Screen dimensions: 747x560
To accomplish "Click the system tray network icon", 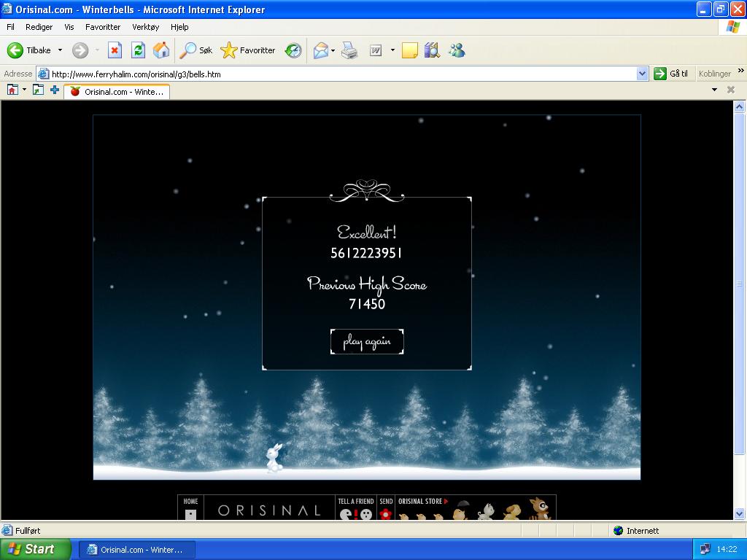I will [705, 549].
